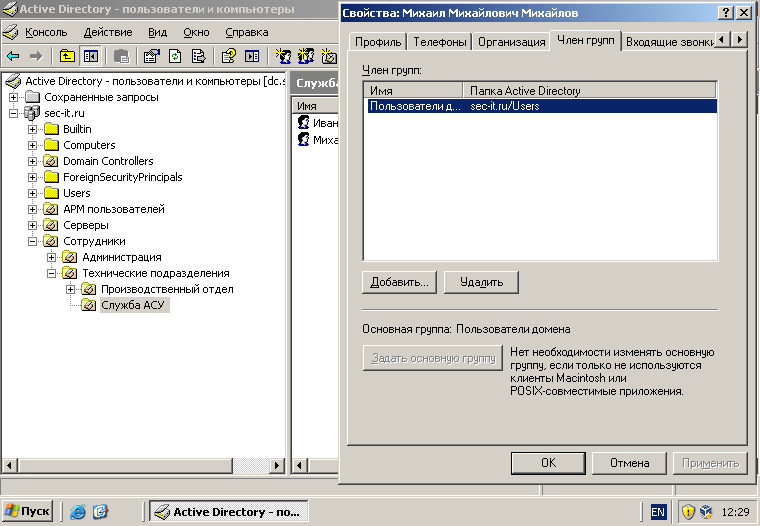The image size is (760, 526).
Task: Click the sec-it.ru domain icon
Action: pos(32,113)
